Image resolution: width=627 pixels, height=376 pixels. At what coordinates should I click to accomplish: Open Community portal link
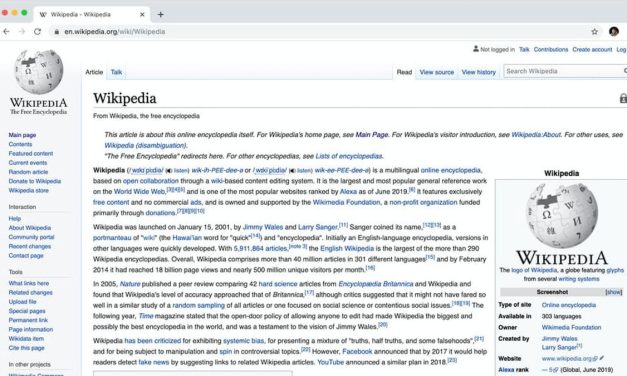[x=32, y=237]
